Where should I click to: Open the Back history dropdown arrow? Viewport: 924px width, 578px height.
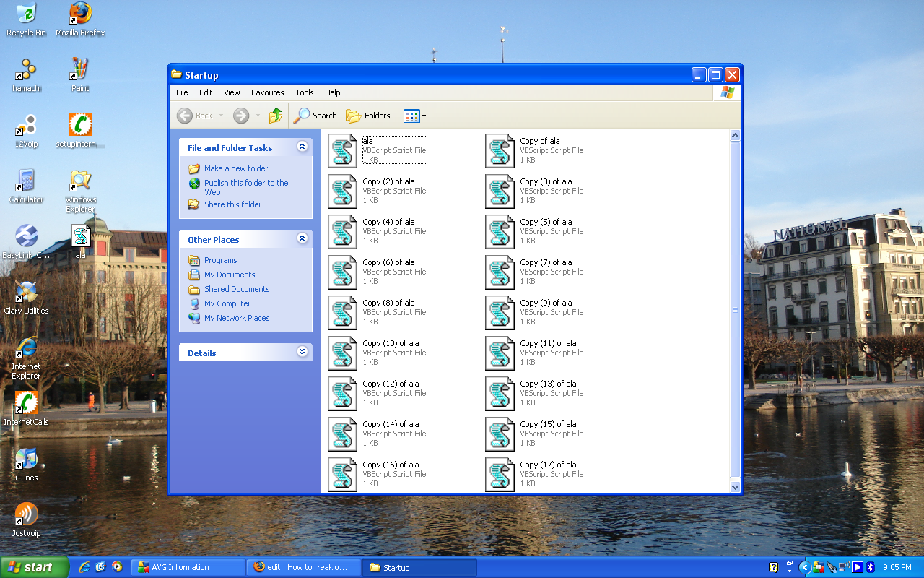(x=222, y=116)
